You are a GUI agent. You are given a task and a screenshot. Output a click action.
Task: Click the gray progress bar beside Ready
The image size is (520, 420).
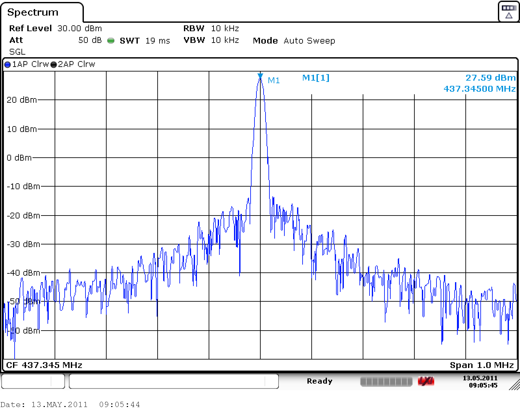(x=386, y=381)
